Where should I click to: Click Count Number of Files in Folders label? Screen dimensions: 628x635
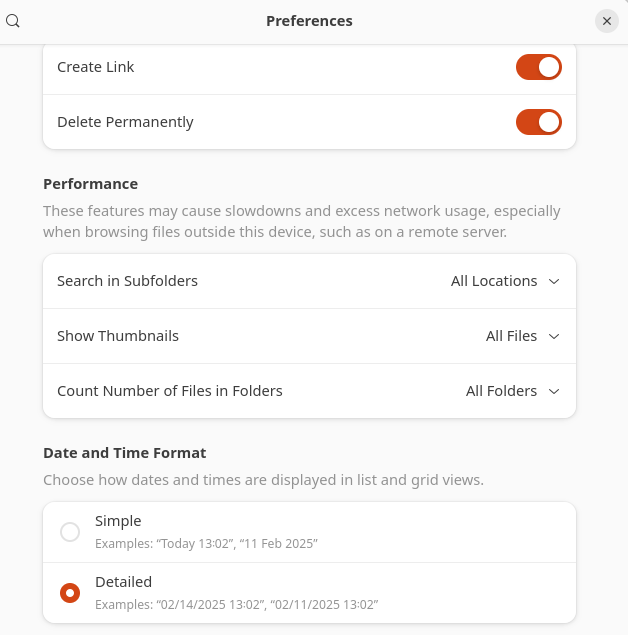(x=170, y=391)
